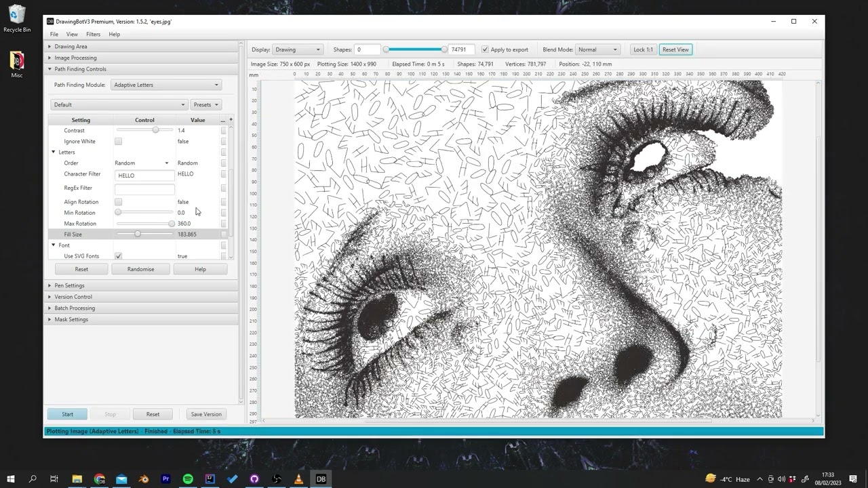Open the Order Random dropdown
Image resolution: width=868 pixels, height=488 pixels.
click(142, 163)
